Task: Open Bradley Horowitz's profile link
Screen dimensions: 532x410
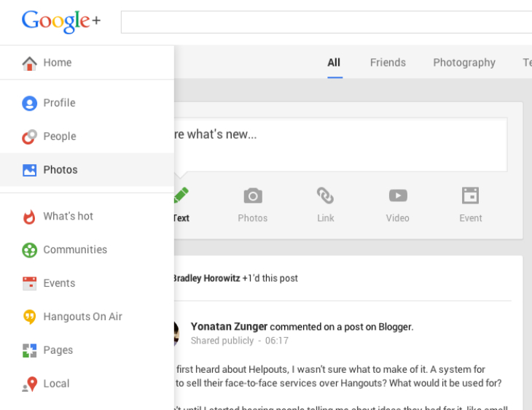Action: [207, 278]
